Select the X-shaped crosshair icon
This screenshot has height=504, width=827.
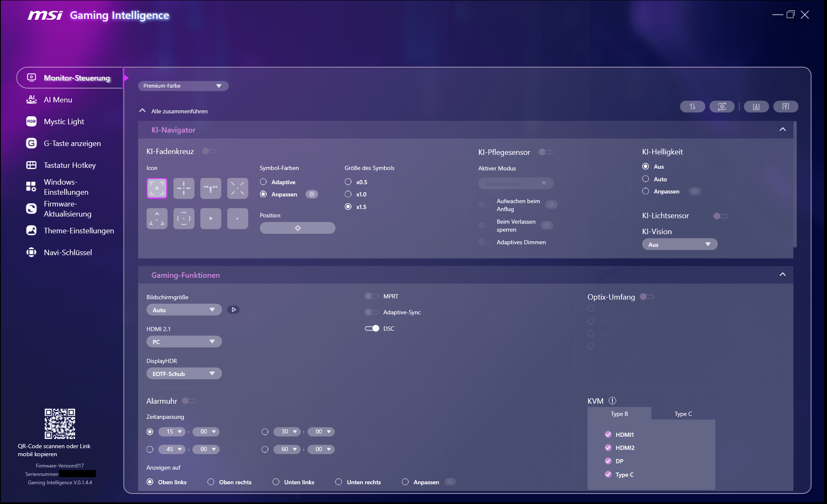tap(237, 188)
